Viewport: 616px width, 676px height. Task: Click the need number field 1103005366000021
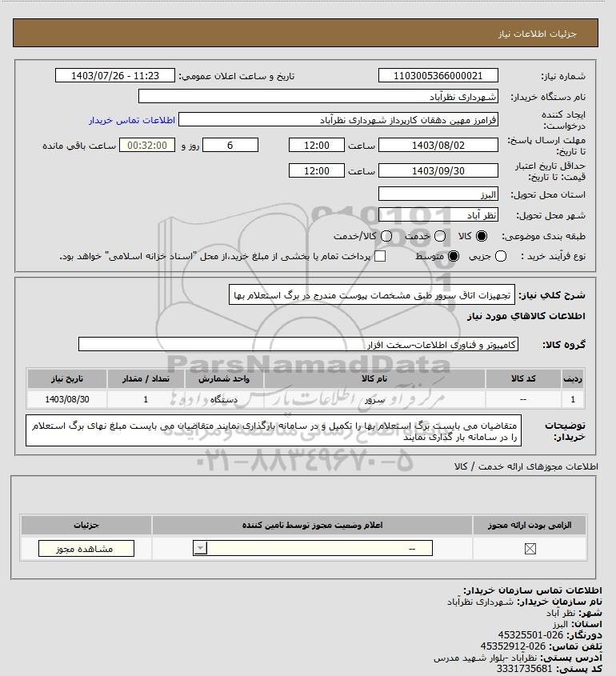(438, 75)
